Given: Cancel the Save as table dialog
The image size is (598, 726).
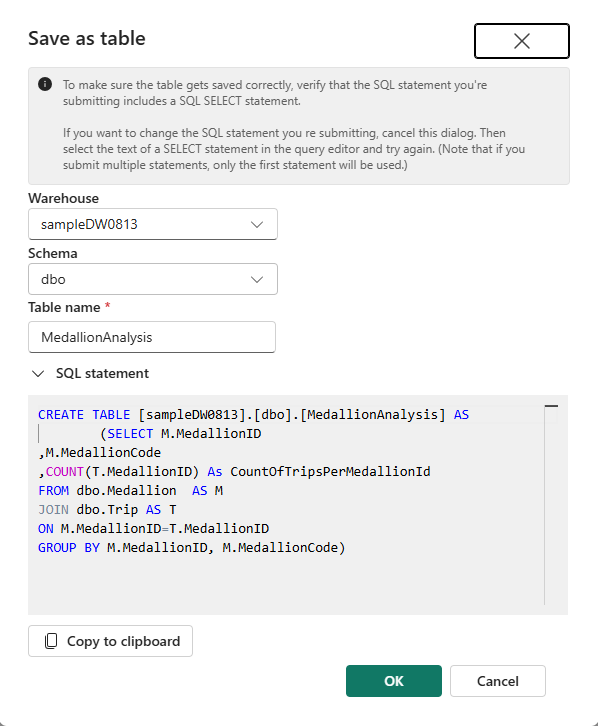Looking at the screenshot, I should click(498, 681).
